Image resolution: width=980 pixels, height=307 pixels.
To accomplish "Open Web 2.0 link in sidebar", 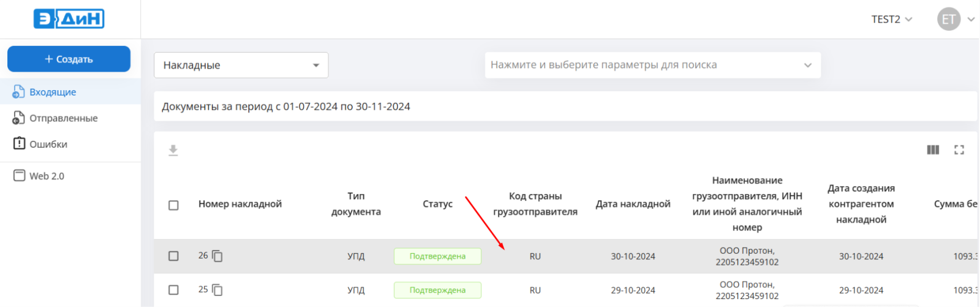I will 47,176.
